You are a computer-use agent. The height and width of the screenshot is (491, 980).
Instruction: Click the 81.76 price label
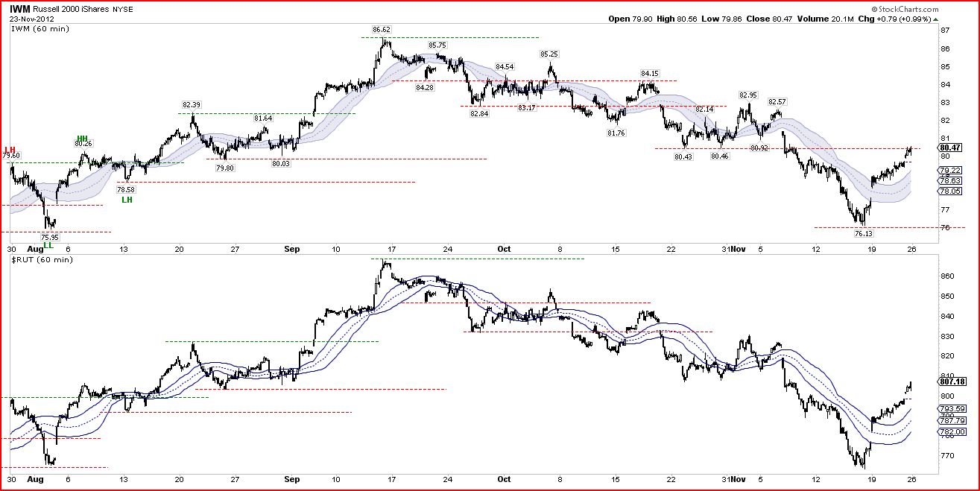click(616, 133)
